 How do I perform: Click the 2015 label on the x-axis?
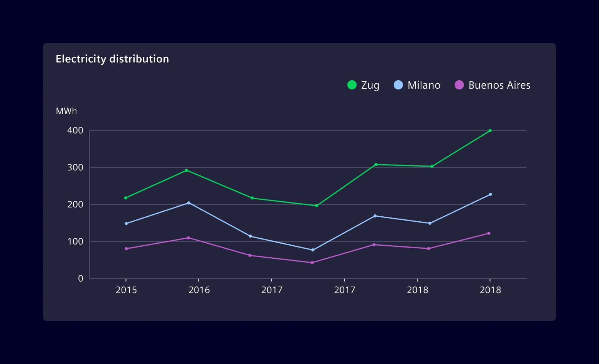(x=127, y=290)
